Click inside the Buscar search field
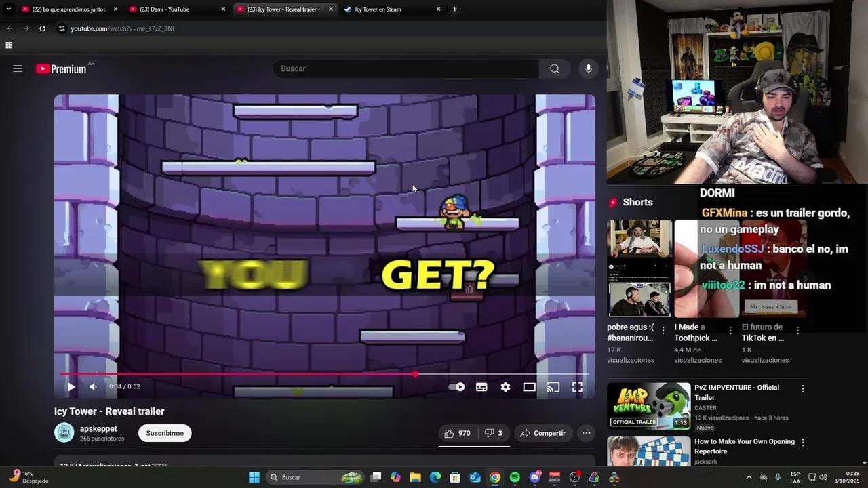This screenshot has width=868, height=488. pos(407,68)
